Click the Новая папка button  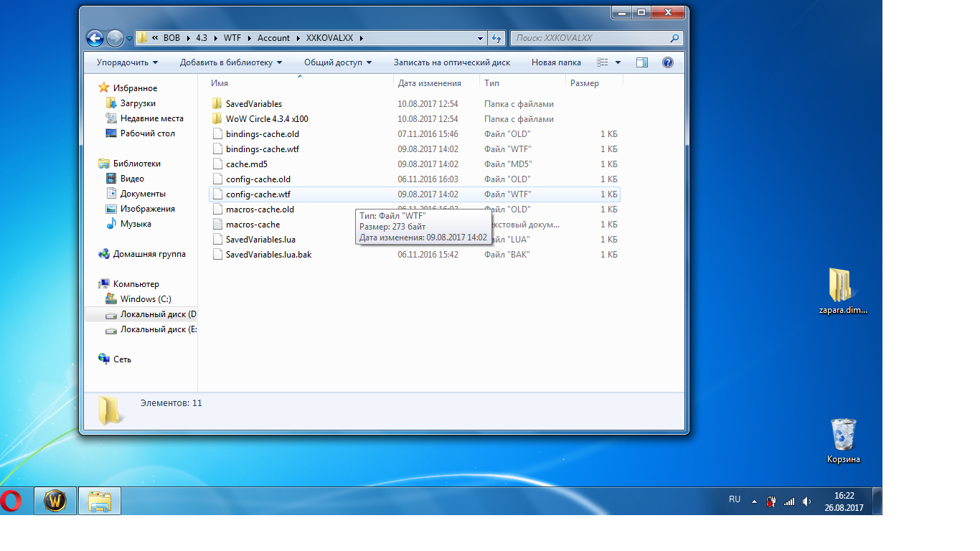556,62
